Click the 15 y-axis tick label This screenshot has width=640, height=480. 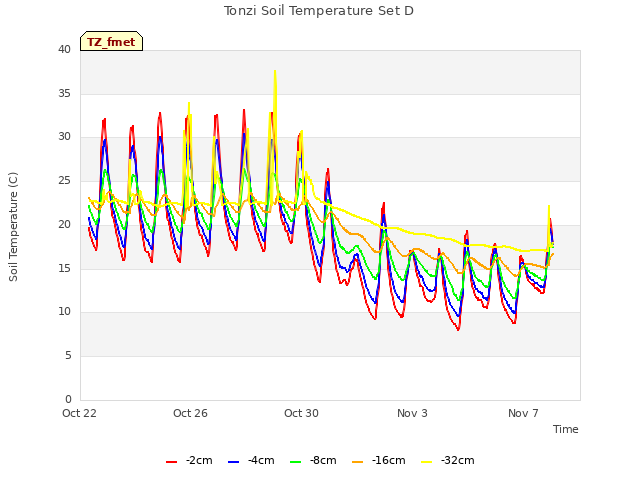(x=64, y=268)
